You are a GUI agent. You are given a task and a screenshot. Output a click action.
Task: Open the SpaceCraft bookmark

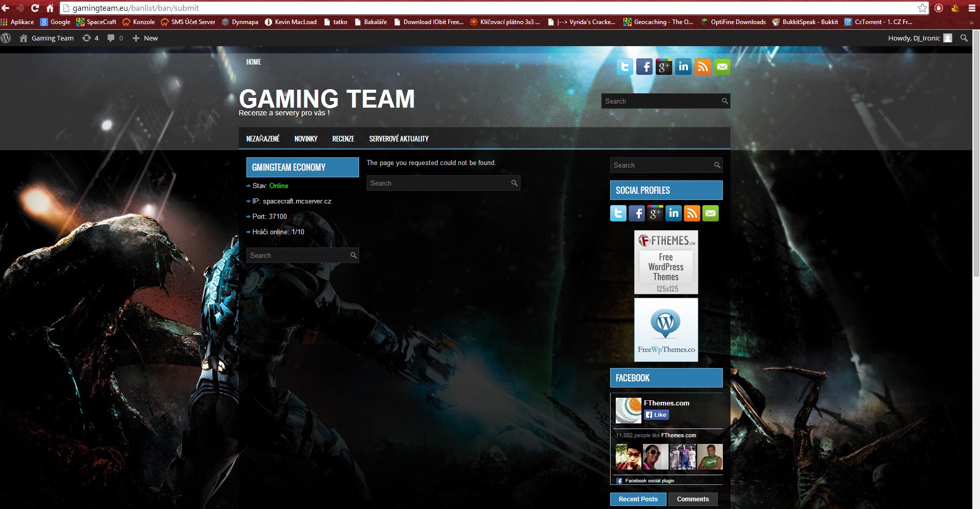click(96, 22)
